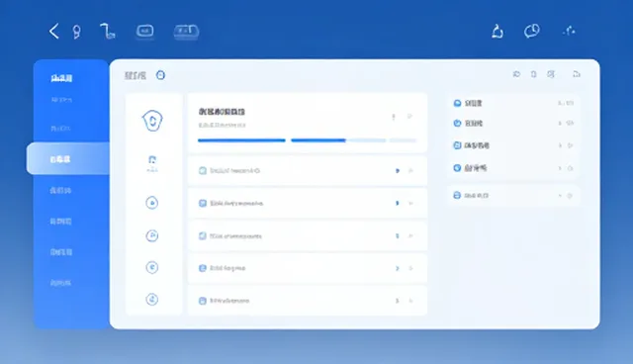Go back using the top-left chevron arrow
The width and height of the screenshot is (633, 364).
(x=53, y=31)
